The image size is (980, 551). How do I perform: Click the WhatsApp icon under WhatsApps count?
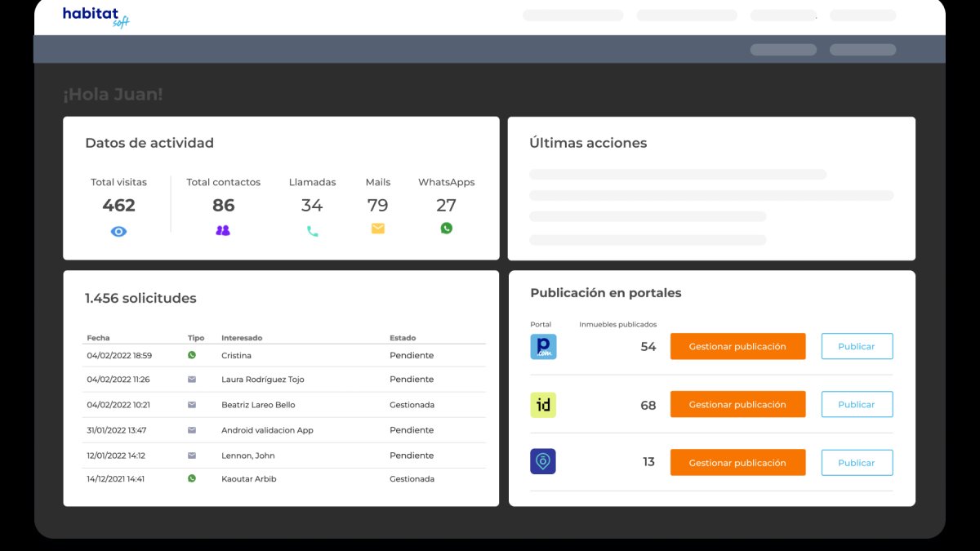click(446, 229)
